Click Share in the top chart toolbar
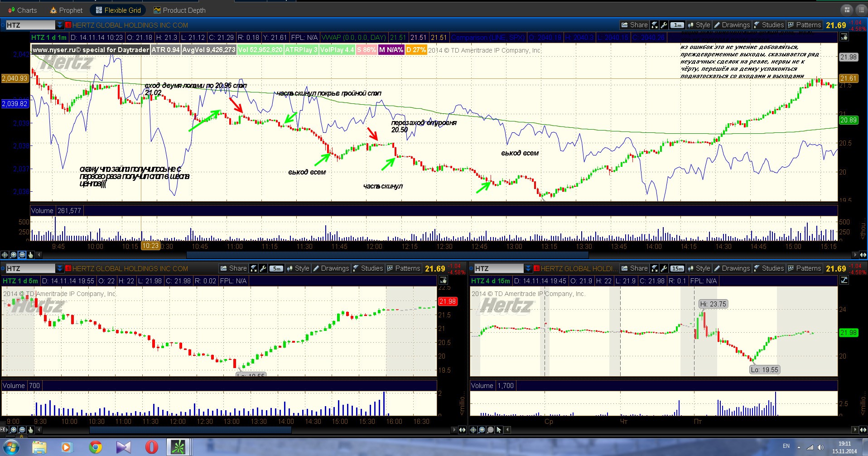This screenshot has height=456, width=868. 634,25
